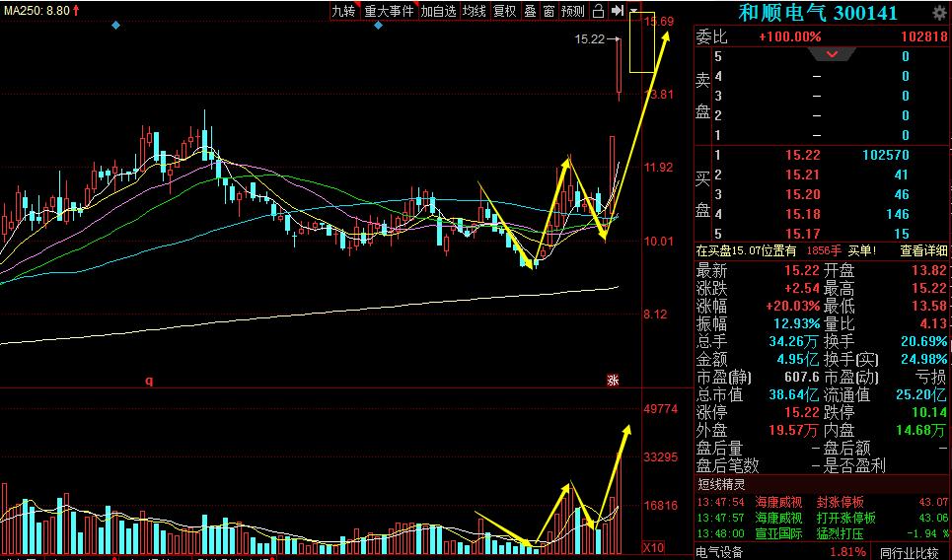
Task: Click the 委比 +100.00% value
Action: point(790,37)
